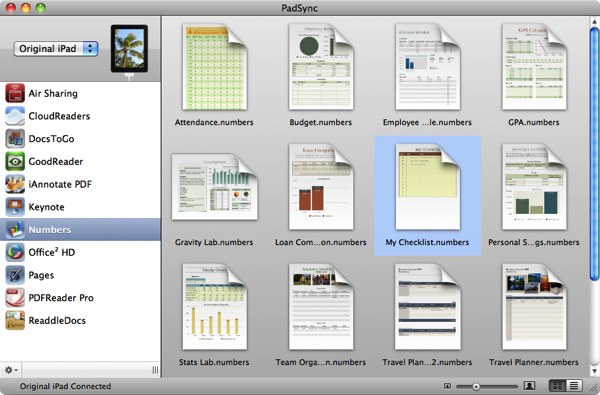The height and width of the screenshot is (395, 600).
Task: Click the large thumbnail size icon
Action: 530,386
